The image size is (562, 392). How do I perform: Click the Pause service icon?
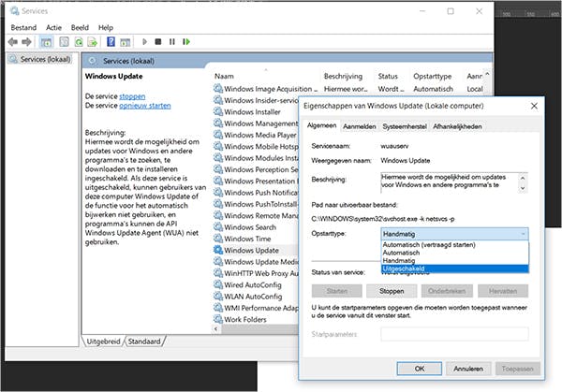(172, 42)
